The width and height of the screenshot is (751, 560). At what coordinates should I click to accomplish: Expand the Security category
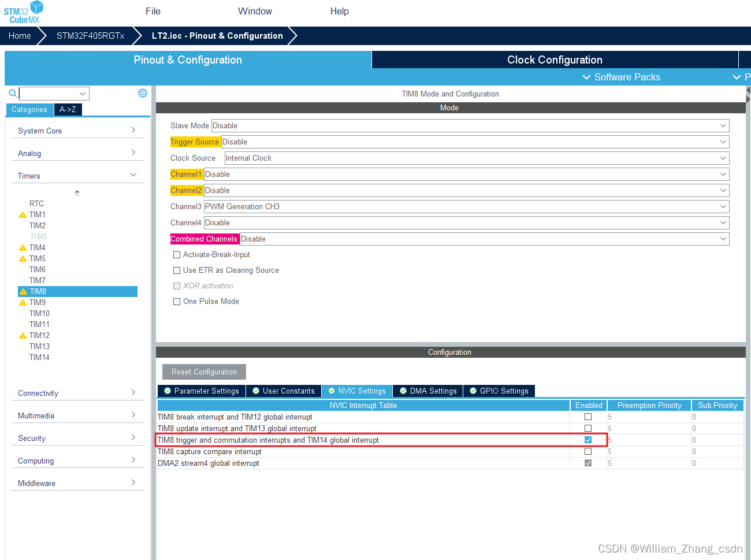click(77, 438)
